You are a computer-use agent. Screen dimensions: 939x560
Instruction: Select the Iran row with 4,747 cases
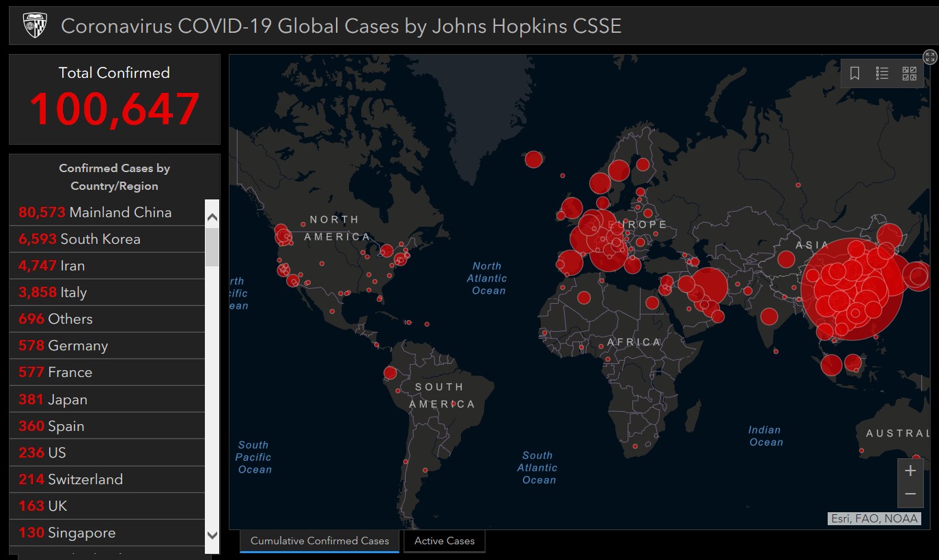tap(107, 266)
